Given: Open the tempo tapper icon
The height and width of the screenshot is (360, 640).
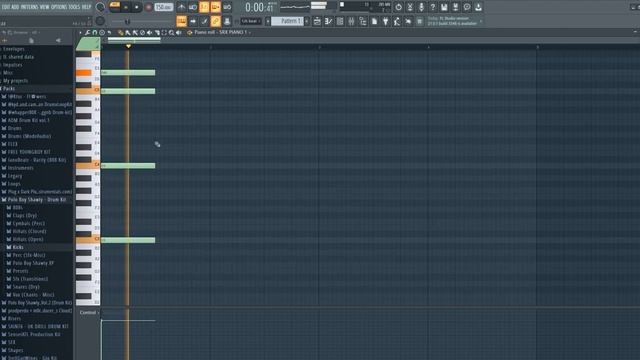Looking at the screenshot, I should tap(397, 21).
